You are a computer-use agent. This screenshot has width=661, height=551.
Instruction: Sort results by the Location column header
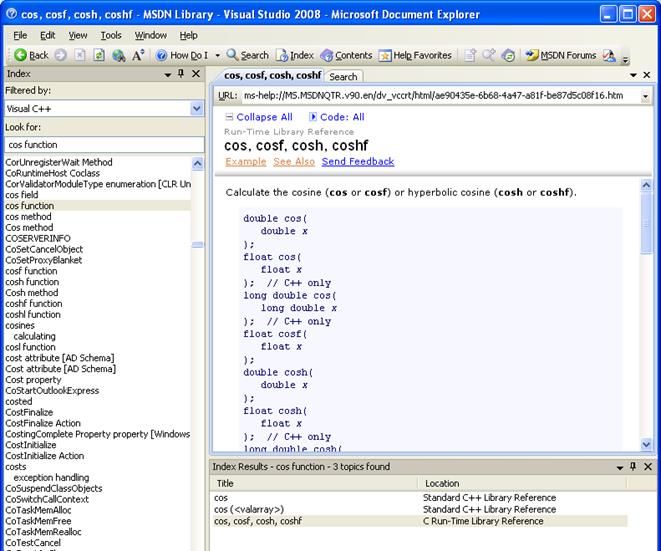coord(522,483)
